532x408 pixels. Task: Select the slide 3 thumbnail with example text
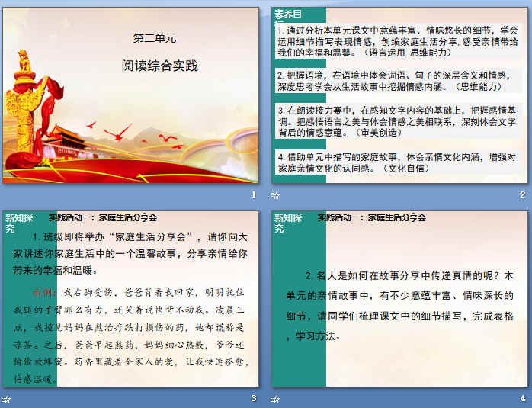(x=131, y=299)
